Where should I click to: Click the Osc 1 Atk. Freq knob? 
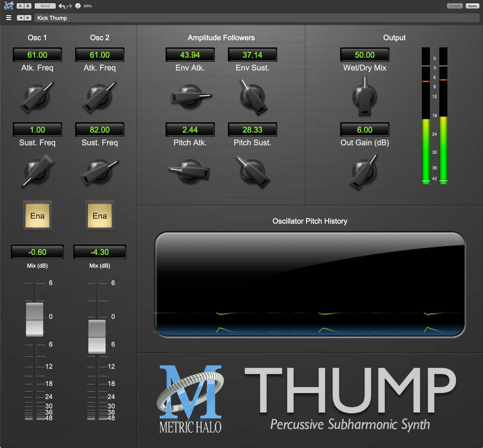pyautogui.click(x=37, y=96)
